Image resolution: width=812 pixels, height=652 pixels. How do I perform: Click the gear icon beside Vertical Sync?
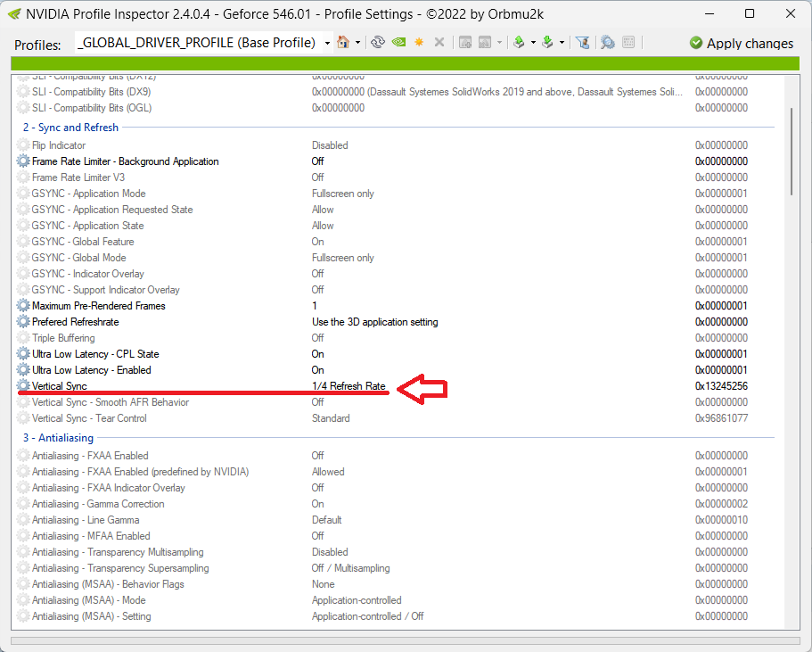[x=23, y=386]
